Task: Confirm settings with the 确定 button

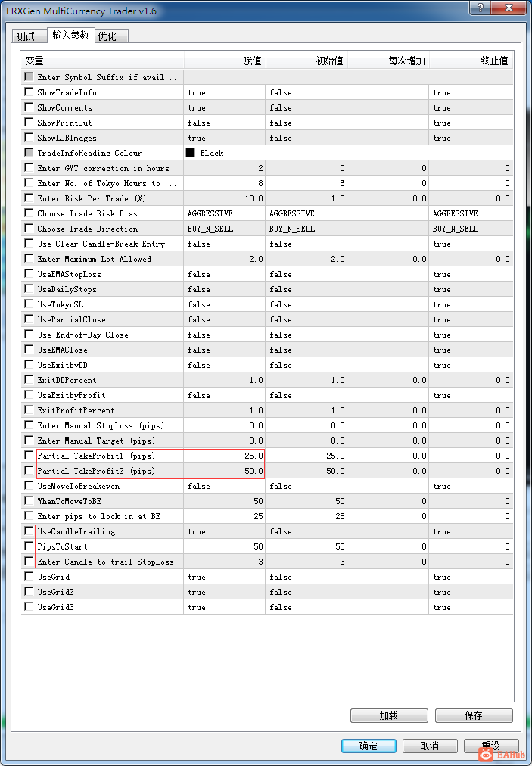Action: tap(369, 746)
